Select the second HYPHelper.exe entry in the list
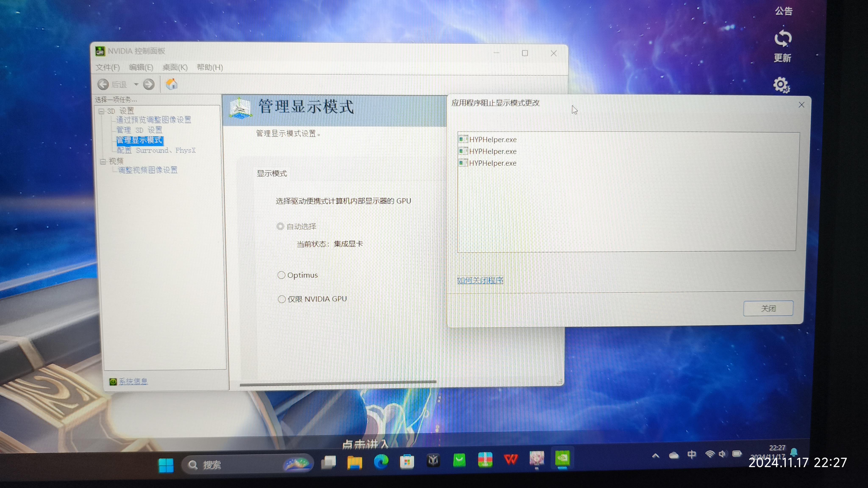The width and height of the screenshot is (868, 488). 488,151
